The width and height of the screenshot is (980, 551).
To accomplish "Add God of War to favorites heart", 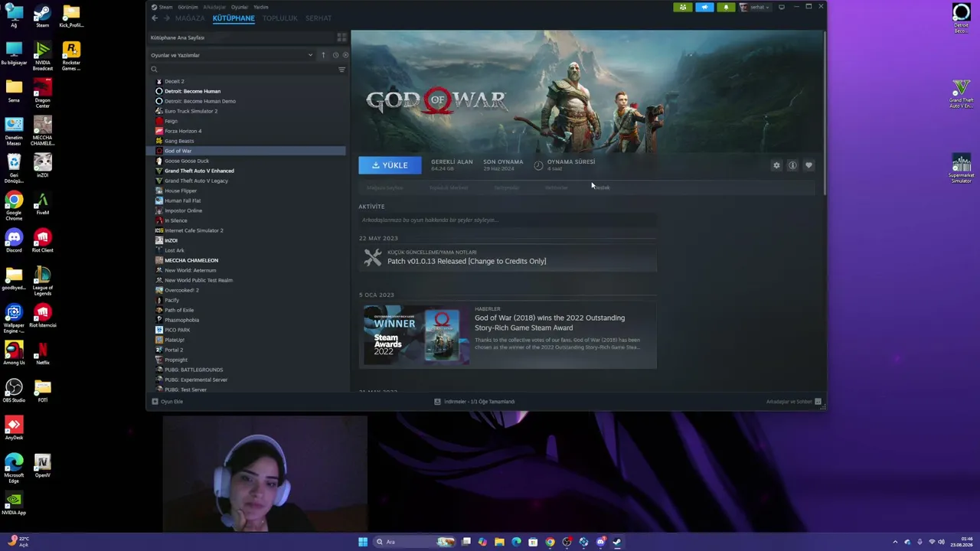I will [808, 165].
